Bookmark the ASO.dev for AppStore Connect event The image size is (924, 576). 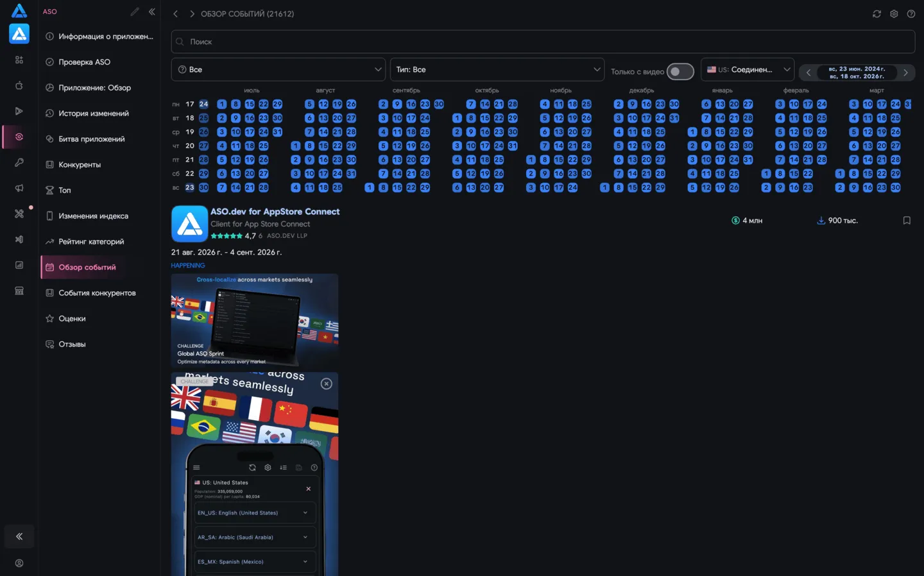(907, 221)
